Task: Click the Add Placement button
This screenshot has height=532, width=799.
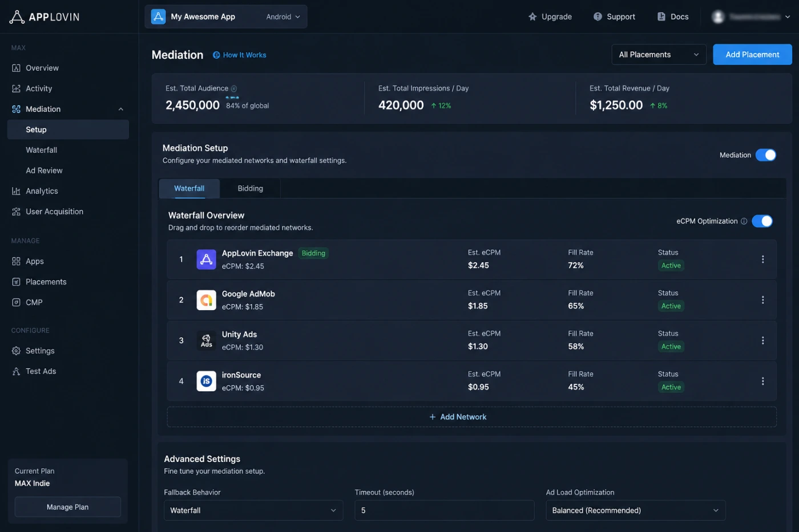Action: pyautogui.click(x=752, y=55)
